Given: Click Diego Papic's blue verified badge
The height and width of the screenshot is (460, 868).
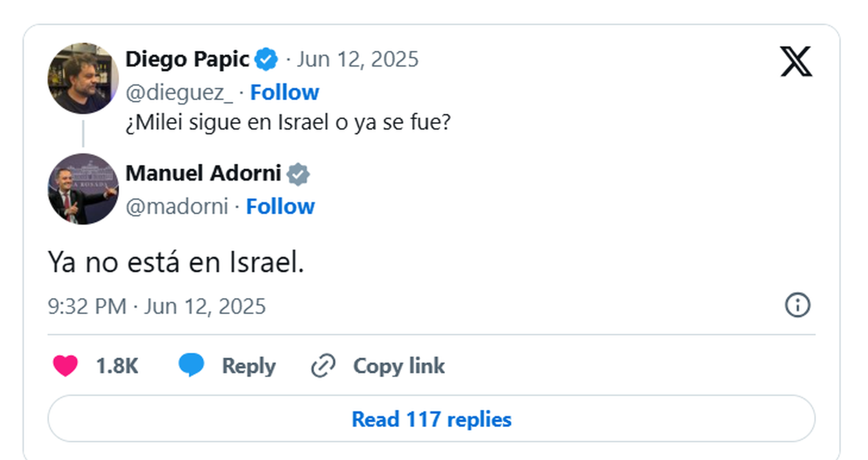Looking at the screenshot, I should click(x=266, y=60).
